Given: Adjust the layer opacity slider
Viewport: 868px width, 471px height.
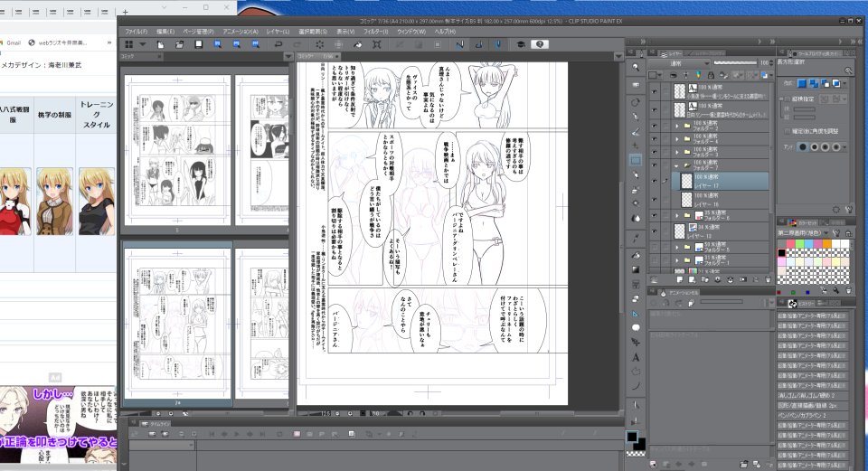Looking at the screenshot, I should tap(735, 63).
